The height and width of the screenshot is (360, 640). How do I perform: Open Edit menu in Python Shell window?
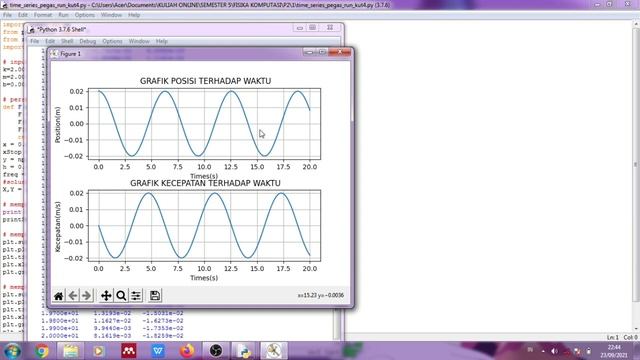(50, 41)
